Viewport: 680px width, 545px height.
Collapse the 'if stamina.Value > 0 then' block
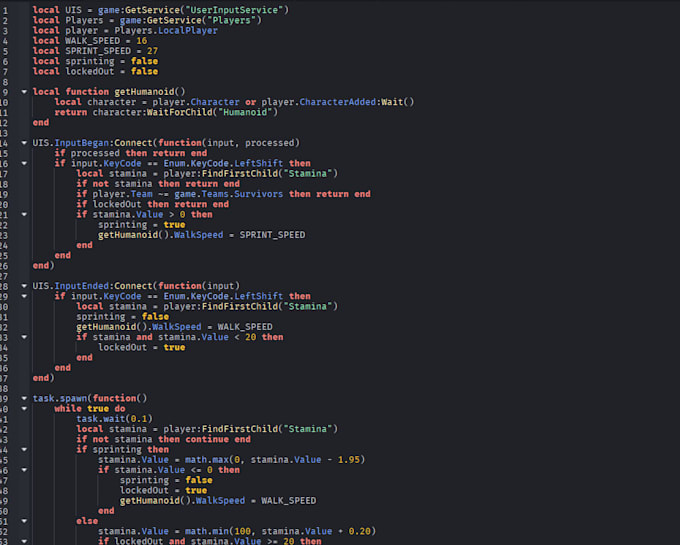[x=24, y=215]
